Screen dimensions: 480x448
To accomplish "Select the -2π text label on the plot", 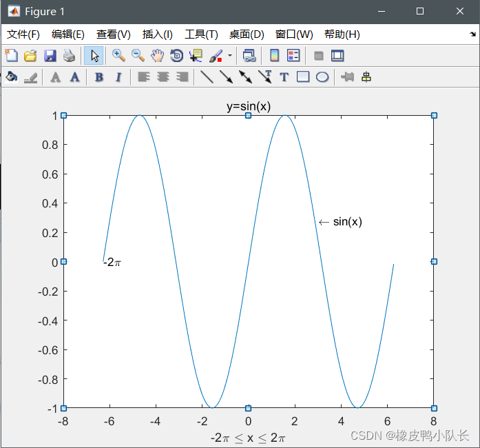I will 112,263.
